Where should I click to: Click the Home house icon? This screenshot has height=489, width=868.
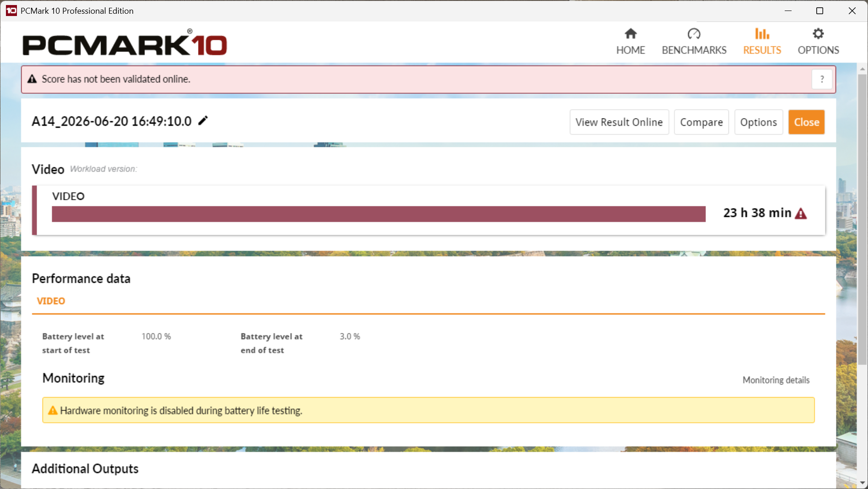(631, 33)
